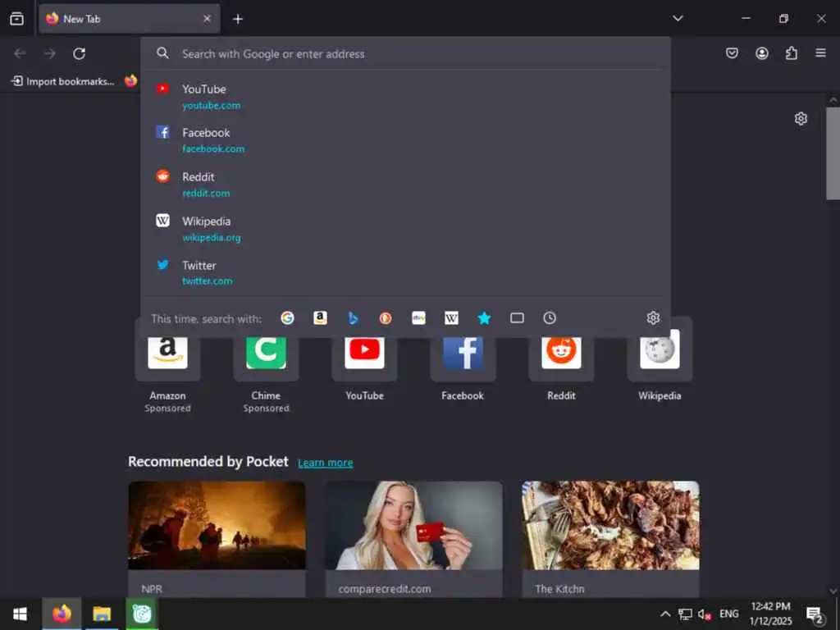This screenshot has width=840, height=630.
Task: Show hidden system tray icons
Action: coord(664,614)
